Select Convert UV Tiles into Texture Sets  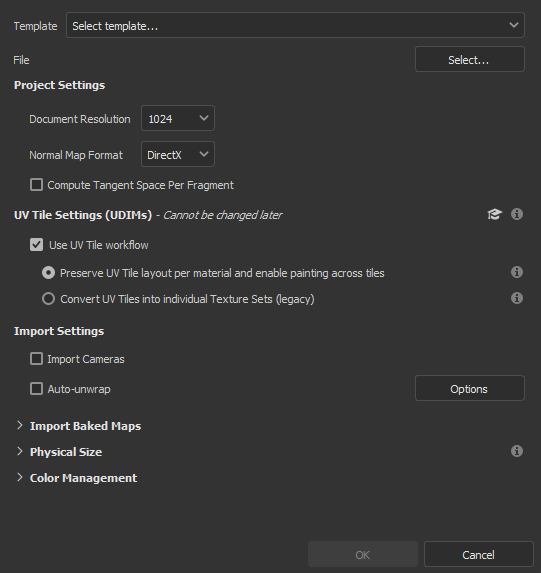coord(48,299)
